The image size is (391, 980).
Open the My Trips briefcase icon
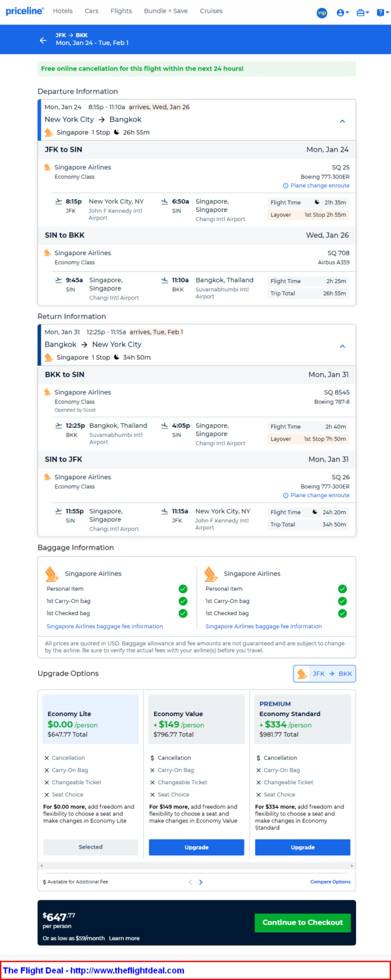(x=362, y=12)
